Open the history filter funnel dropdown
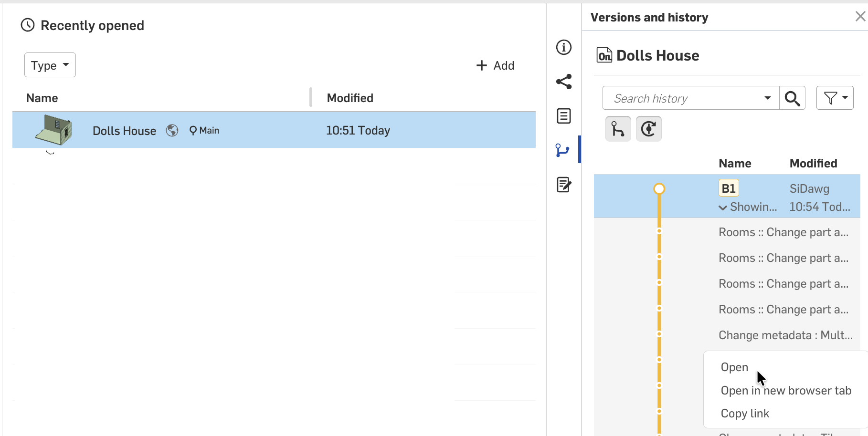 click(835, 98)
